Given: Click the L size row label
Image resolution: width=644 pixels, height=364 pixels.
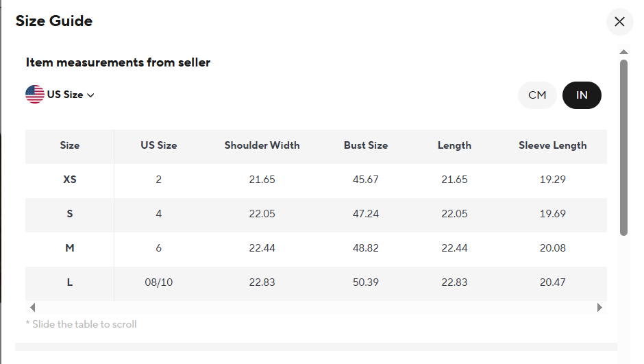Looking at the screenshot, I should point(70,282).
